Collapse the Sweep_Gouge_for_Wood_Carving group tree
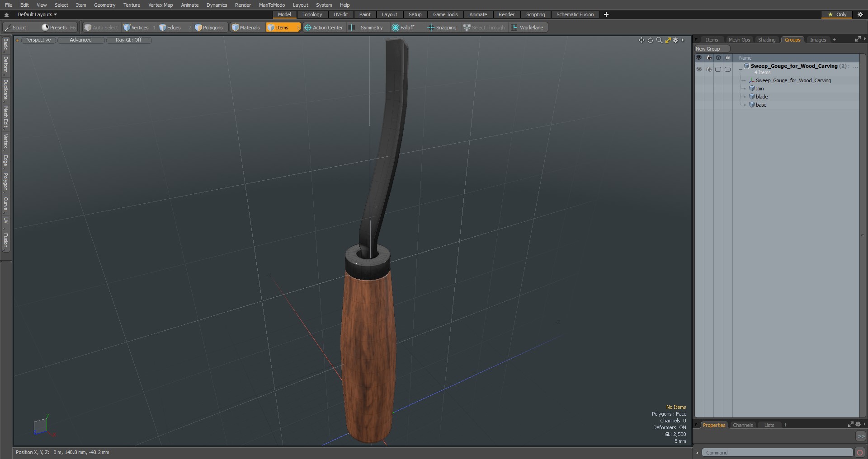This screenshot has width=868, height=459. point(741,69)
